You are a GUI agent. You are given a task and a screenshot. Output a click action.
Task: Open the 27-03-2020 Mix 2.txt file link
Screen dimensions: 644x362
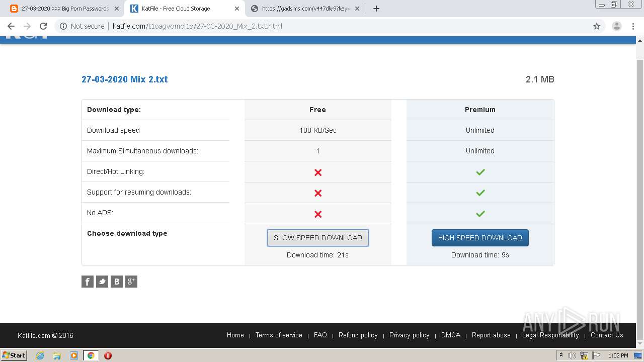coord(125,79)
